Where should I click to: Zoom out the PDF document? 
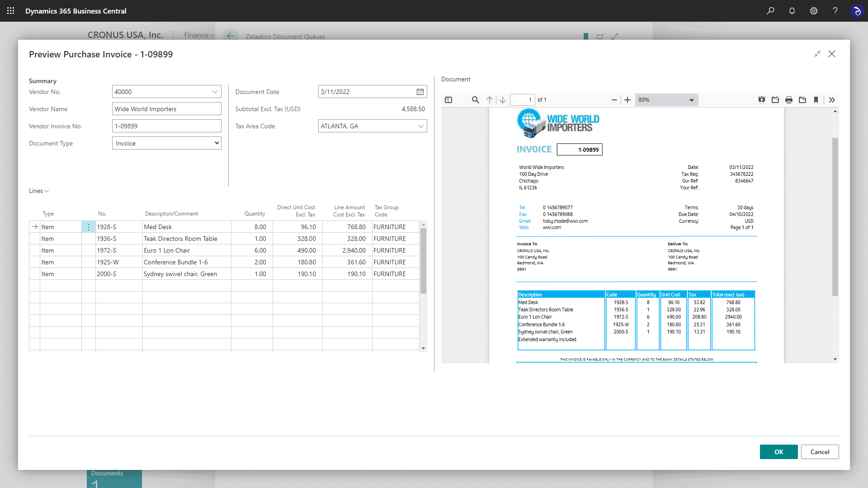[614, 100]
